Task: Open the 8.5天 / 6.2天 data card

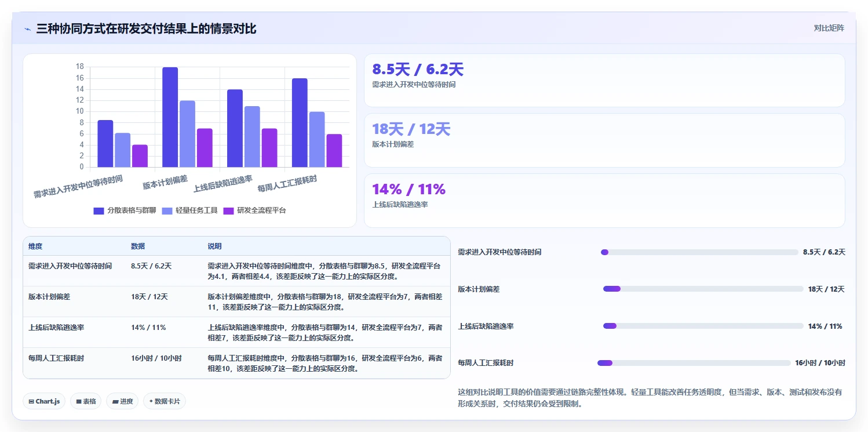Action: click(x=604, y=80)
